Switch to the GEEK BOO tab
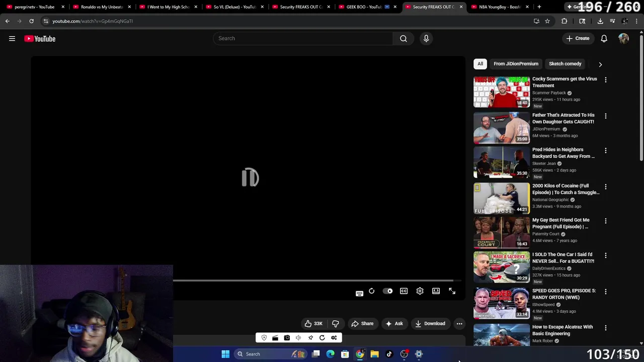The image size is (644, 362). tap(367, 7)
